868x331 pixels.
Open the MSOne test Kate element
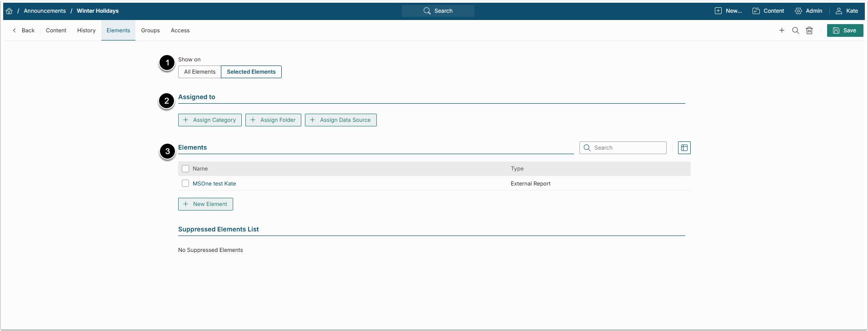pos(214,184)
